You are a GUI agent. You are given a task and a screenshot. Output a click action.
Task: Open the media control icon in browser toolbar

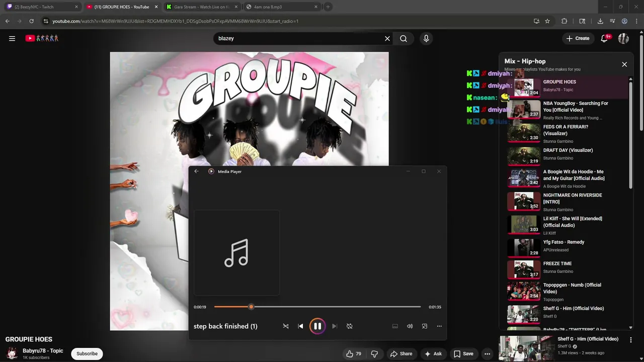pyautogui.click(x=612, y=21)
